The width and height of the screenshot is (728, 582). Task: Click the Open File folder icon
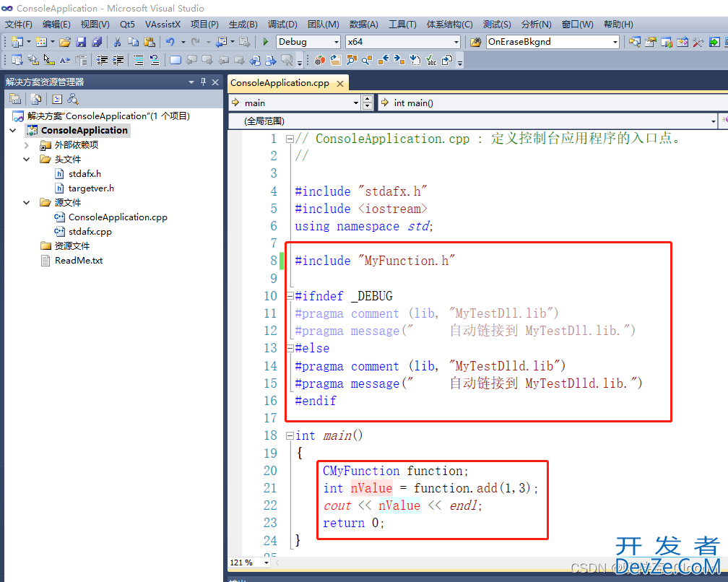[x=65, y=42]
